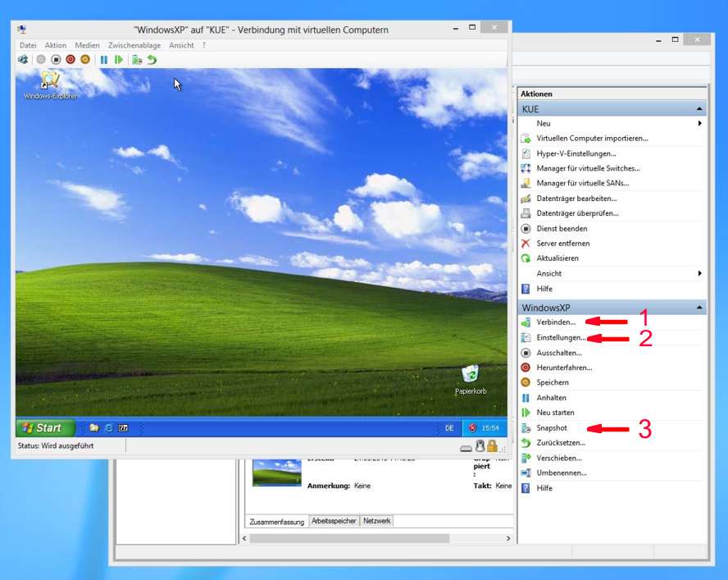Open Manager für virtuelle SANs...

[x=583, y=183]
